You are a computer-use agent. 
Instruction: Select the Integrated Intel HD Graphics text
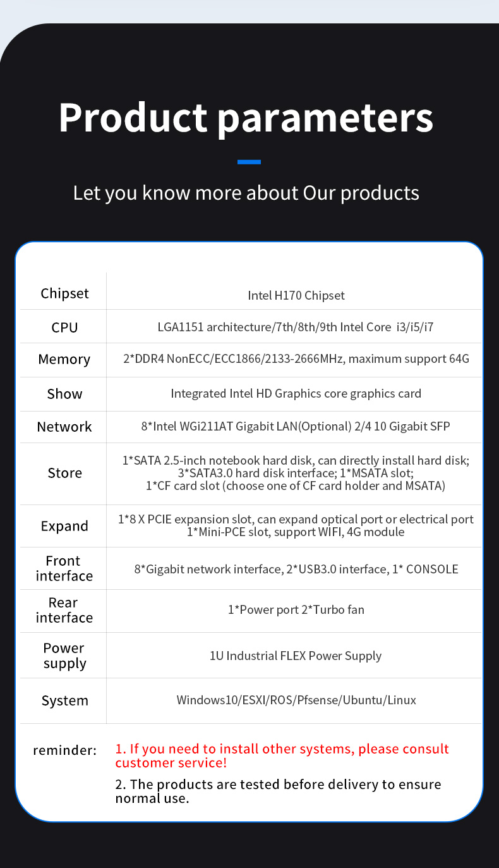(296, 393)
